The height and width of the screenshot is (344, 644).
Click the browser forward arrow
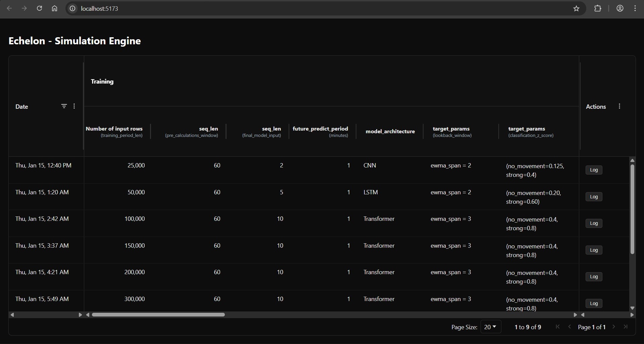[x=24, y=8]
